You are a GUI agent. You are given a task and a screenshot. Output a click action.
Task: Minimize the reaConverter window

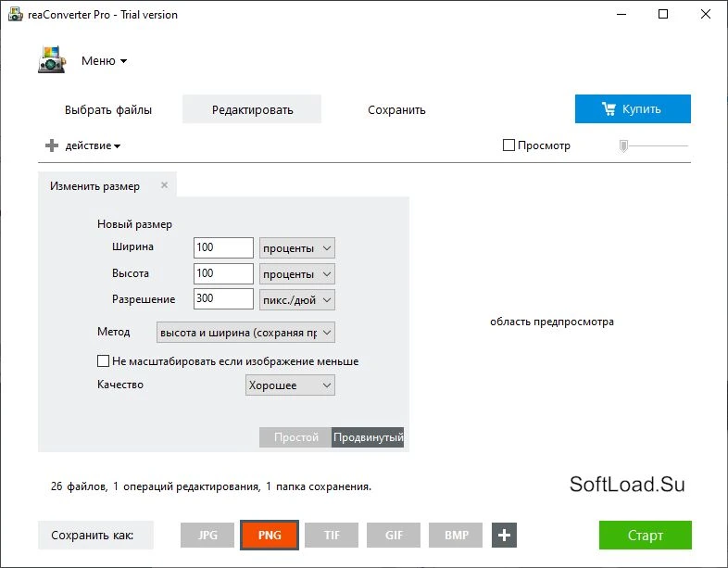(621, 15)
